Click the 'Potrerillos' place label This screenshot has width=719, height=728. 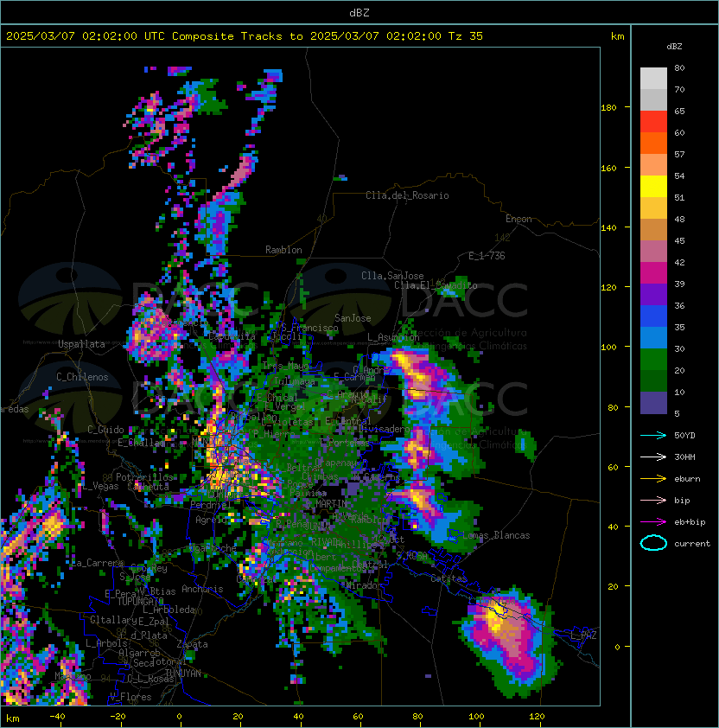tap(144, 477)
